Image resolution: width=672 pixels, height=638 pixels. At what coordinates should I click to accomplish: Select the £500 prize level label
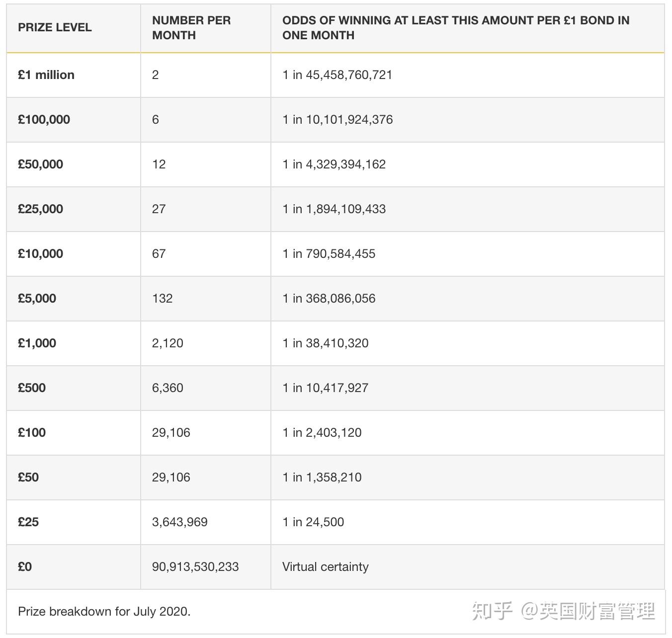pyautogui.click(x=31, y=388)
